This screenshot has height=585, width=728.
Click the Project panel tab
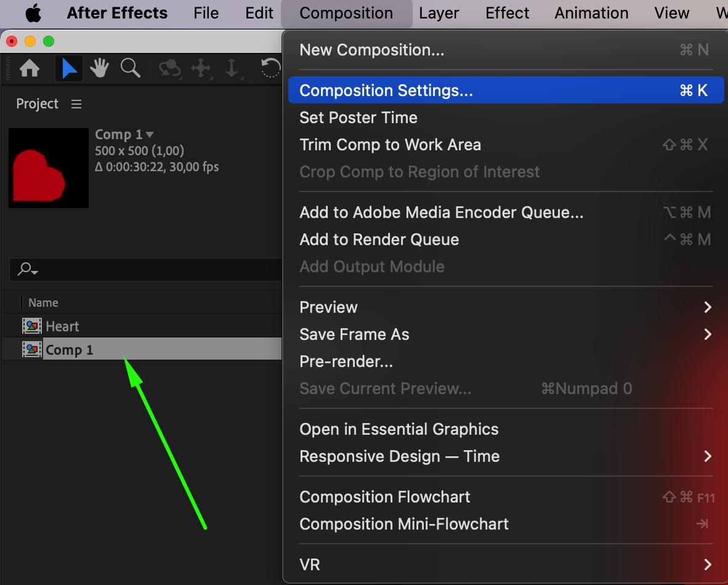37,103
